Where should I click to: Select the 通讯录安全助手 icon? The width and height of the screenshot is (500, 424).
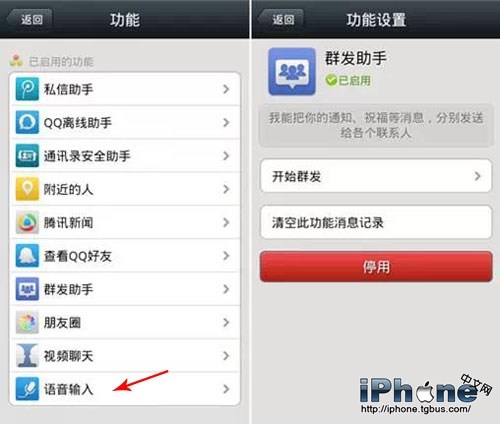(x=27, y=156)
